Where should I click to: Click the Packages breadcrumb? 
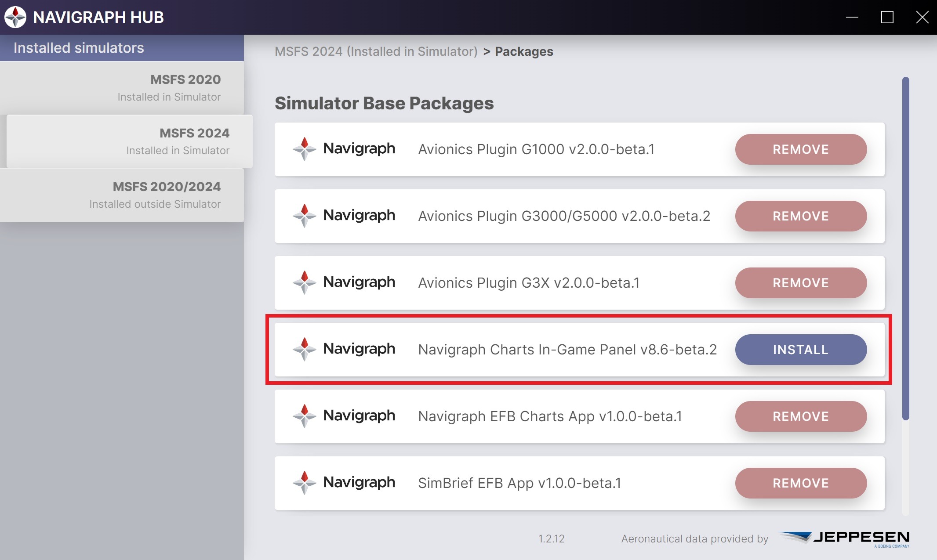[x=524, y=51]
